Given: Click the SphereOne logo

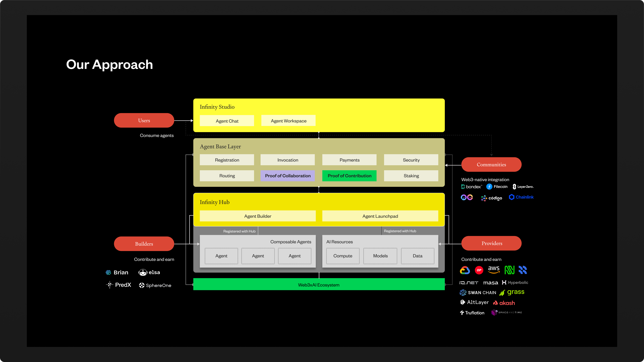Looking at the screenshot, I should [x=155, y=285].
